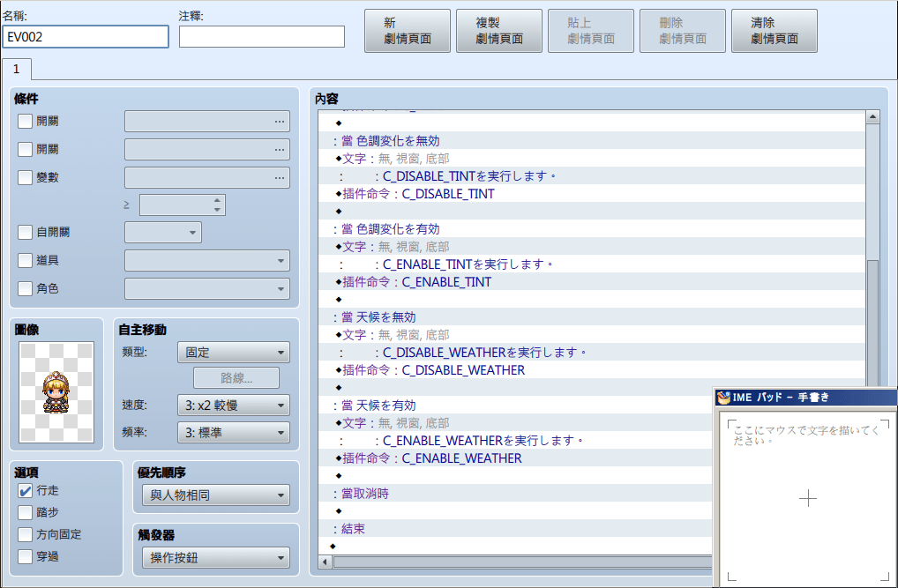Open the 變數 variable selector ellipsis
Image resolution: width=898 pixels, height=588 pixels.
tap(279, 177)
